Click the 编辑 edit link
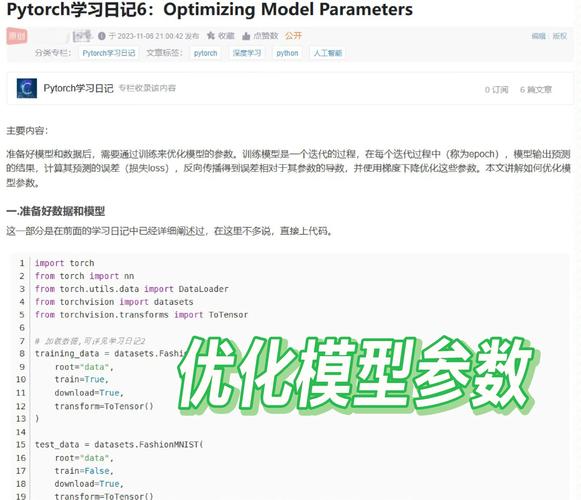The image size is (581, 500). click(538, 36)
